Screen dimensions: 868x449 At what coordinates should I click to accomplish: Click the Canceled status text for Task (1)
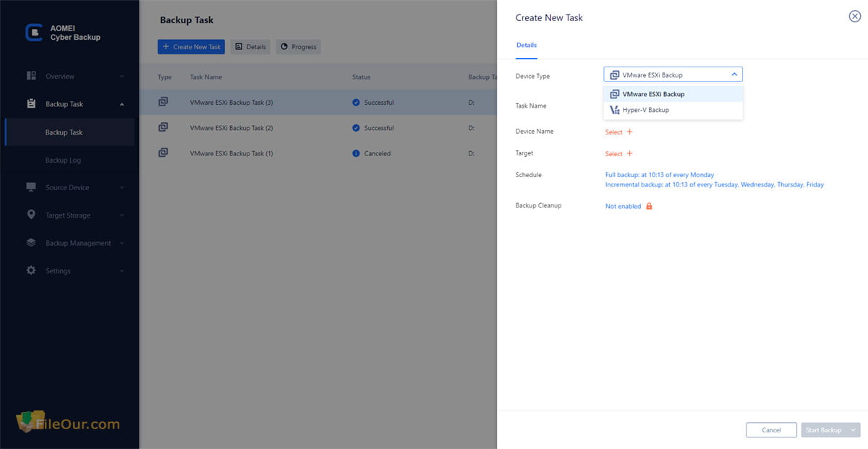378,153
